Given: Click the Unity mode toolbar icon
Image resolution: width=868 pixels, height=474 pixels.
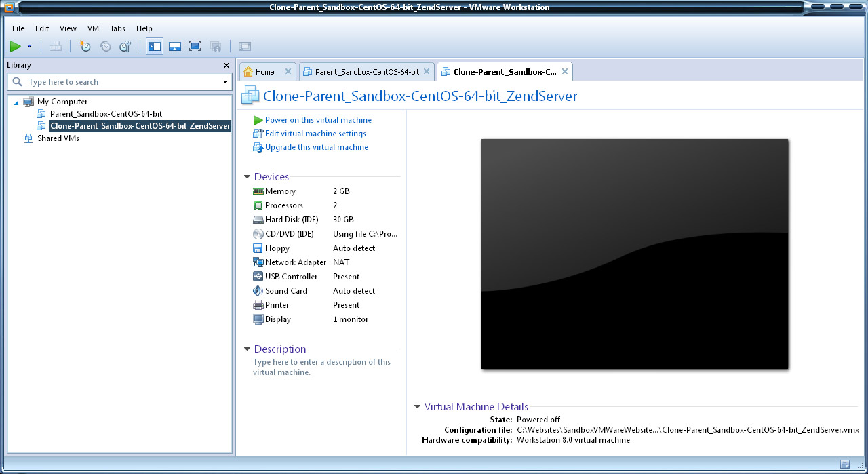Looking at the screenshot, I should click(x=216, y=46).
